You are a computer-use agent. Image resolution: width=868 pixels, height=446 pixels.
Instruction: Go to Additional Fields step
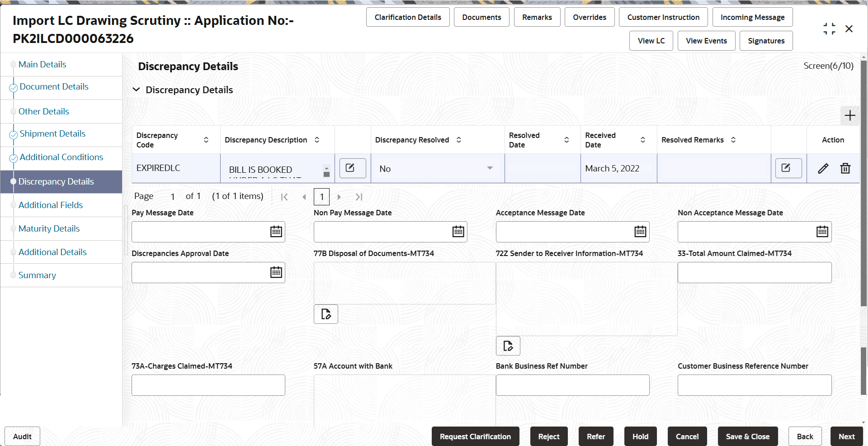[51, 205]
